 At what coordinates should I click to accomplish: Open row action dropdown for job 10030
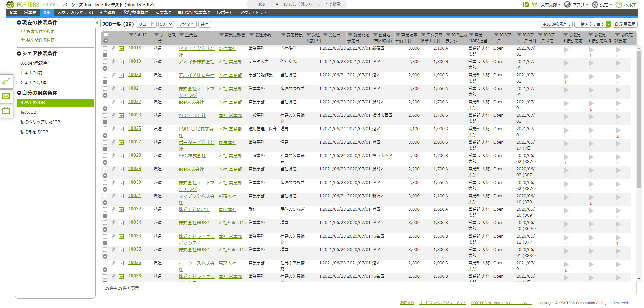[121, 183]
